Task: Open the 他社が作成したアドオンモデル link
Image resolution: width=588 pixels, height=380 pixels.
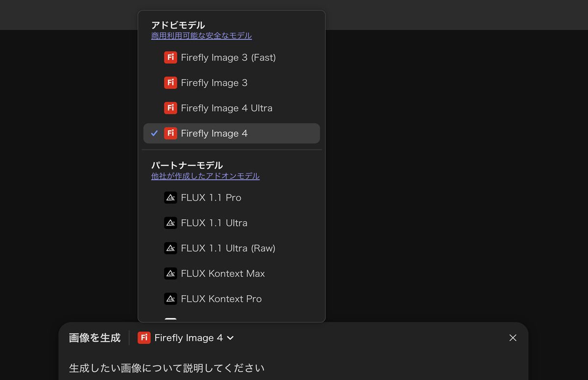Action: (x=205, y=176)
